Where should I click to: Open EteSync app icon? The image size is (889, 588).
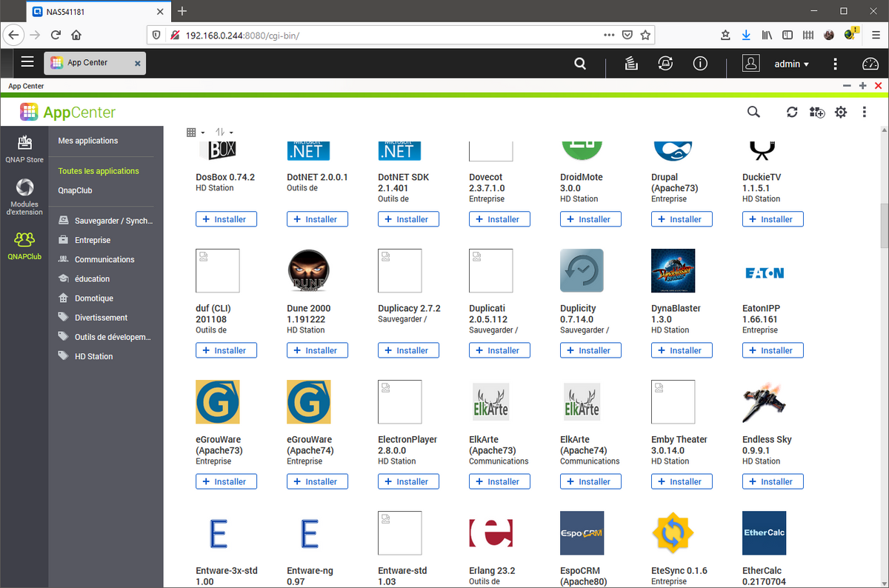[673, 533]
